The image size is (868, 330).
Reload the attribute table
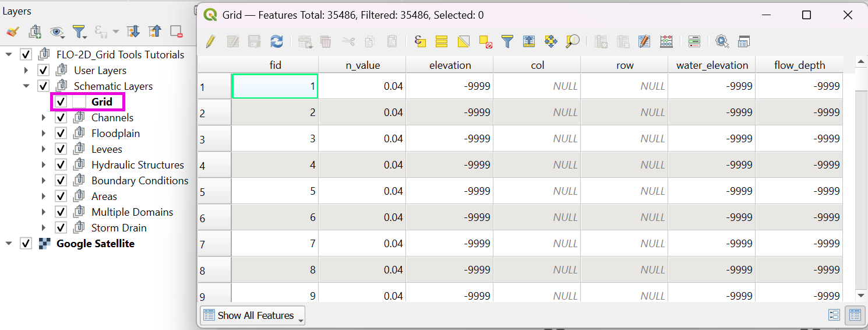(x=277, y=41)
